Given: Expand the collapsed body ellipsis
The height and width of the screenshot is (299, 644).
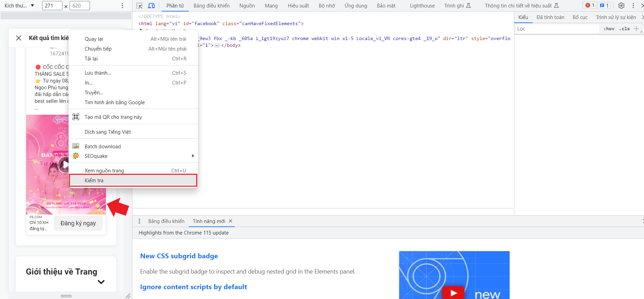Looking at the screenshot, I should pyautogui.click(x=217, y=45).
